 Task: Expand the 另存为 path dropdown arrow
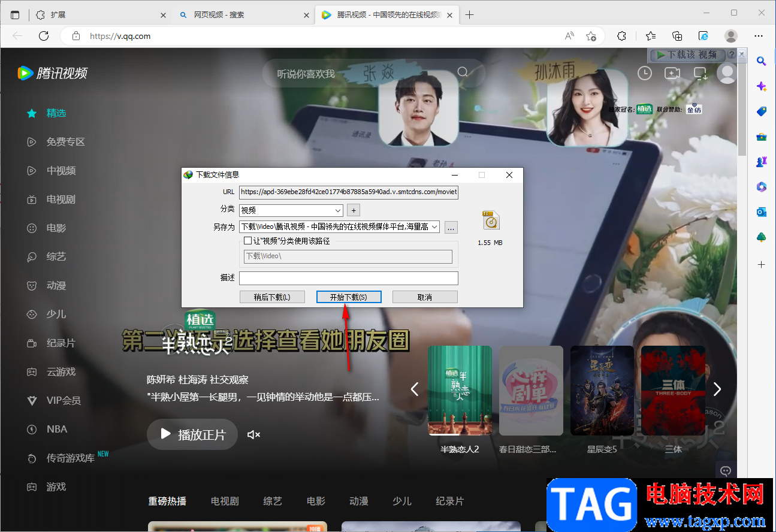434,227
